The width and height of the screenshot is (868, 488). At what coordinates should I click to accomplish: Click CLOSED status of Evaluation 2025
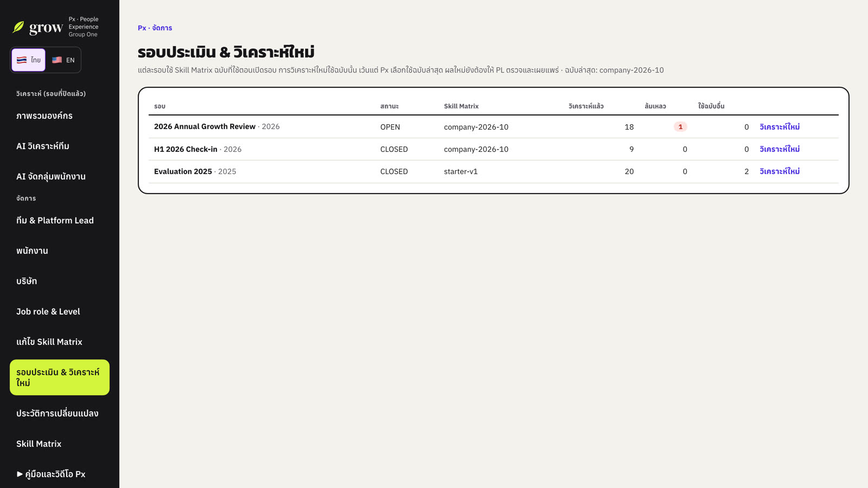(394, 171)
